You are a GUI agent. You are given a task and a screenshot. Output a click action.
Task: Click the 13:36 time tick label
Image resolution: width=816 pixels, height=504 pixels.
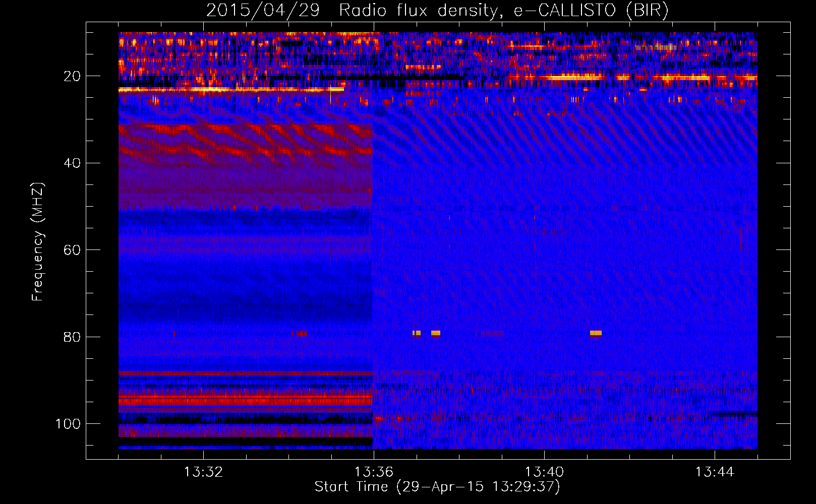[x=374, y=472]
